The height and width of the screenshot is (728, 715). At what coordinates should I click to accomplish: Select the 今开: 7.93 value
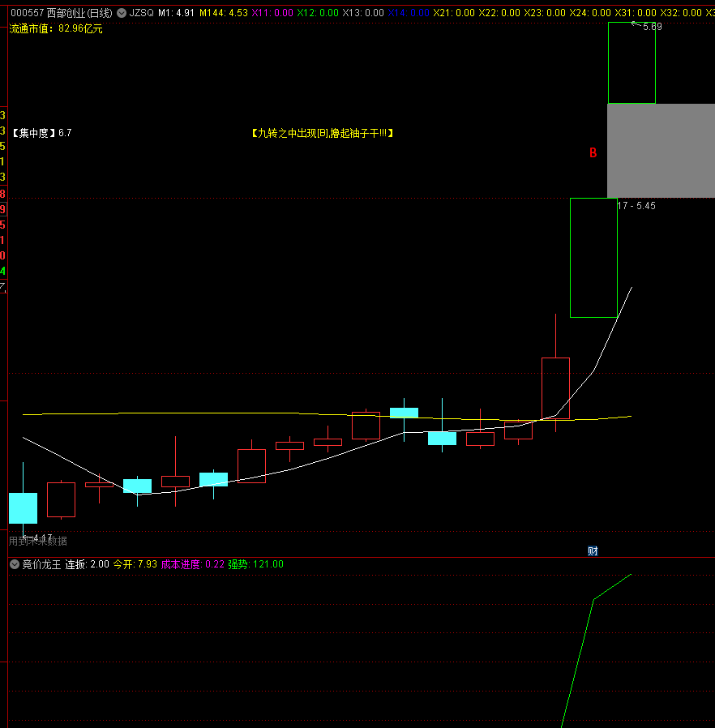135,564
